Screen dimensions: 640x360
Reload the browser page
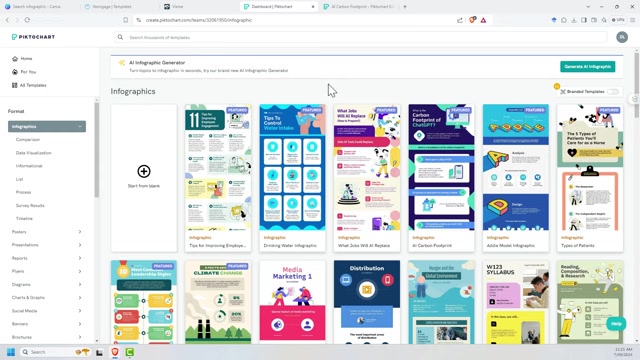click(27, 20)
